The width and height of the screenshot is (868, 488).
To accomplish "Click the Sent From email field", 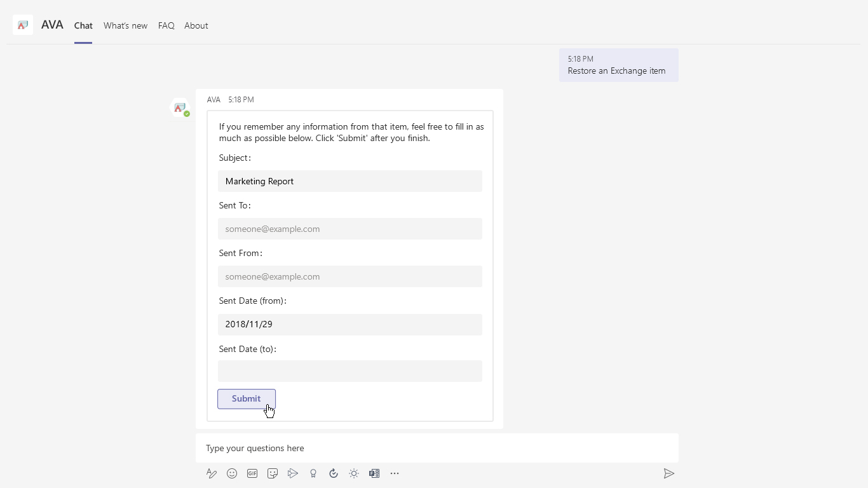I will (349, 276).
